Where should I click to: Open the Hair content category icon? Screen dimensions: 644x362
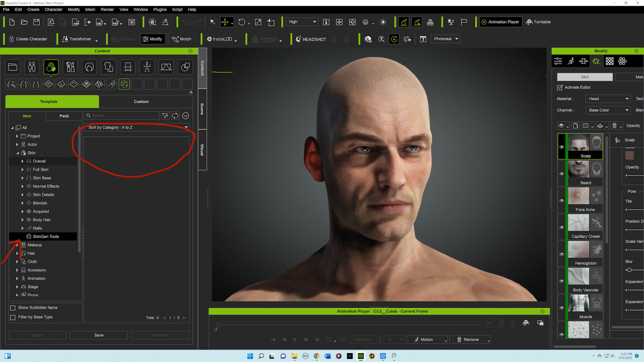tap(89, 67)
